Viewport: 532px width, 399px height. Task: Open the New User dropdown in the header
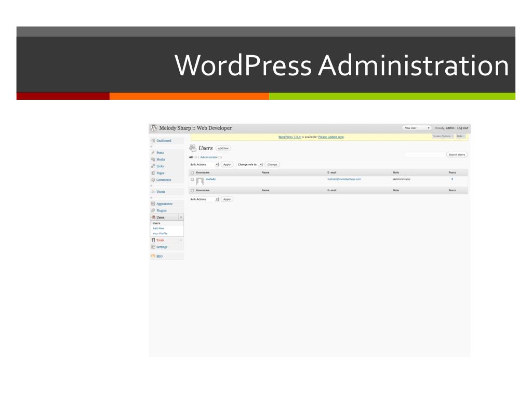417,128
